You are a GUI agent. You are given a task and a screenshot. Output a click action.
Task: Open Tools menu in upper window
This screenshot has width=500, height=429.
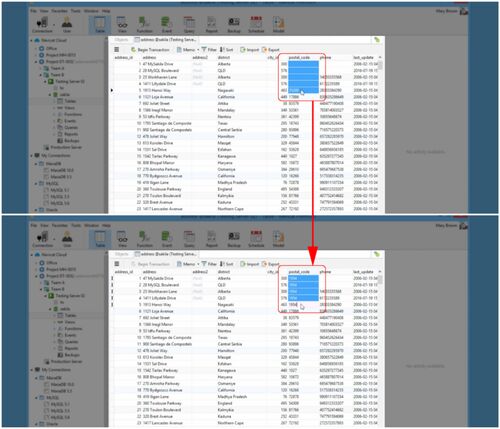[x=75, y=11]
